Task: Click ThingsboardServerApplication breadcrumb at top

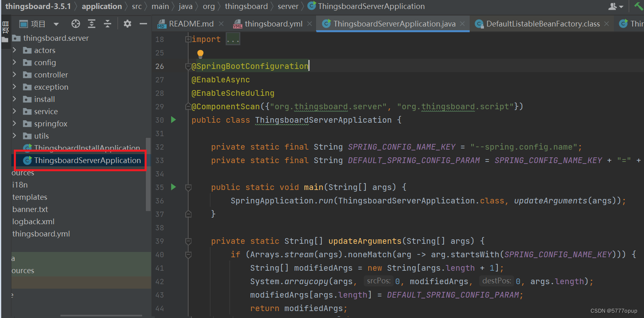Action: tap(371, 7)
